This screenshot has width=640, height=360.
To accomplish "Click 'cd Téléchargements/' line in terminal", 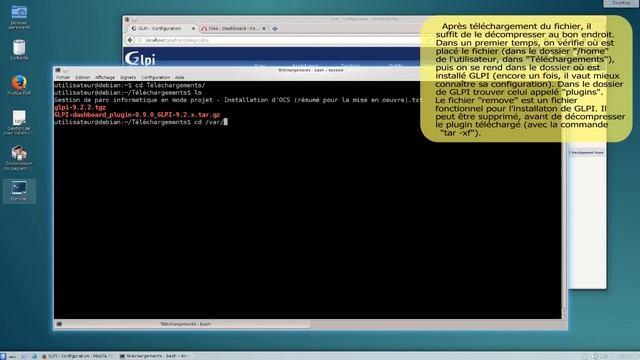I will [x=129, y=85].
